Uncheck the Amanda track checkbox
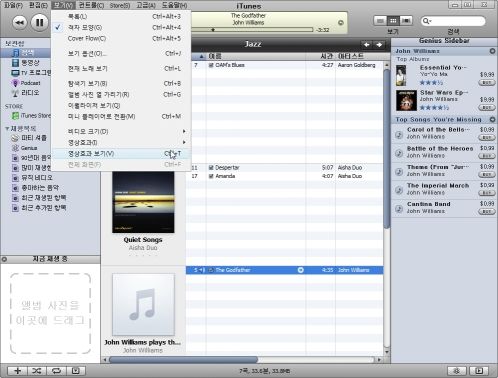498x378 pixels. pyautogui.click(x=211, y=176)
